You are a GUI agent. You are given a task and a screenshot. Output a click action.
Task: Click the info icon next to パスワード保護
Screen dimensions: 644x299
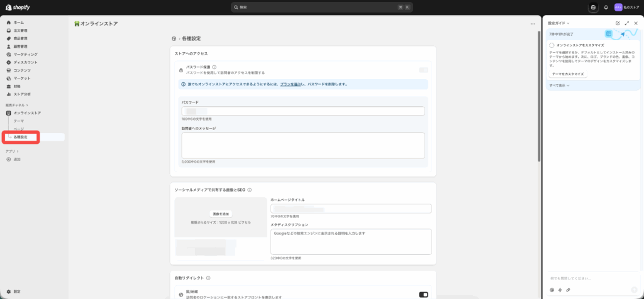coord(214,67)
